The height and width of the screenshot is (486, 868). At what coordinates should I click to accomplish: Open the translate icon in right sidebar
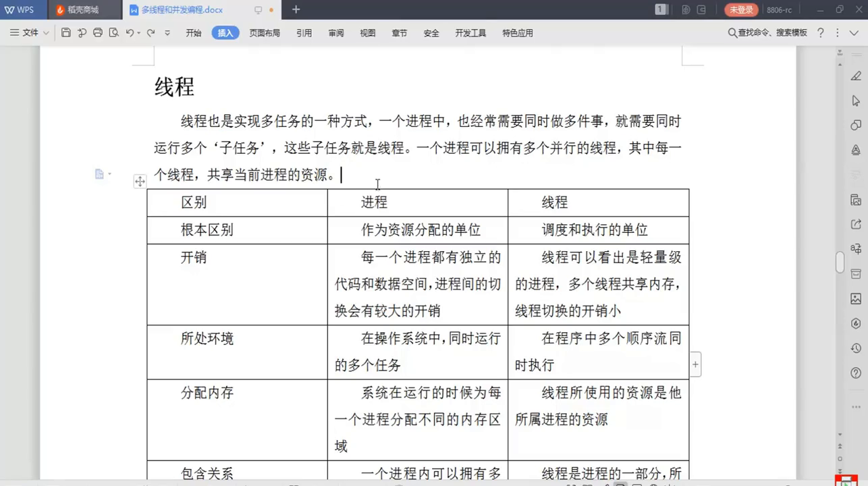click(856, 249)
